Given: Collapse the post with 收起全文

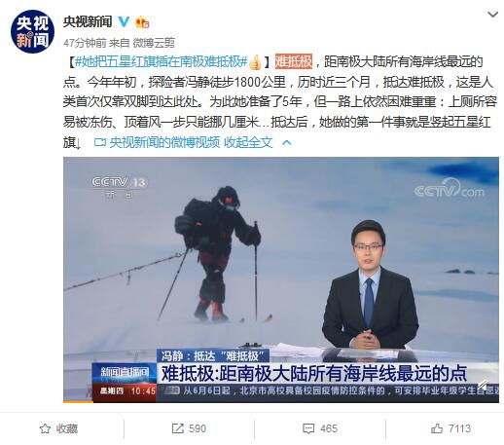Looking at the screenshot, I should click(248, 142).
